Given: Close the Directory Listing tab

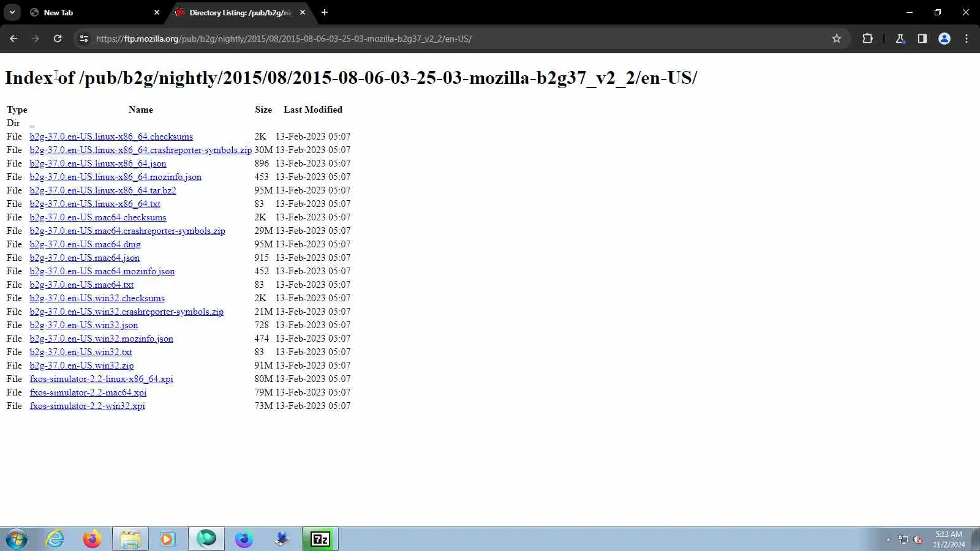Looking at the screenshot, I should coord(303,12).
